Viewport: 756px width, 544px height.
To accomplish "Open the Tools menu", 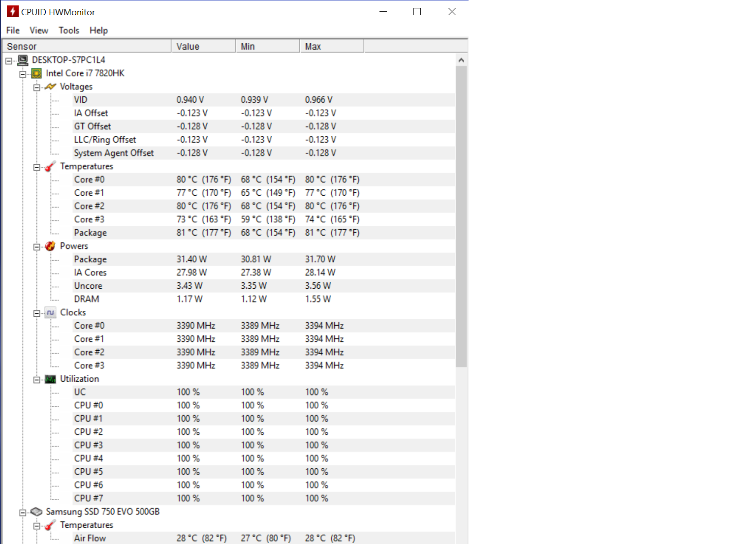I will [x=69, y=30].
